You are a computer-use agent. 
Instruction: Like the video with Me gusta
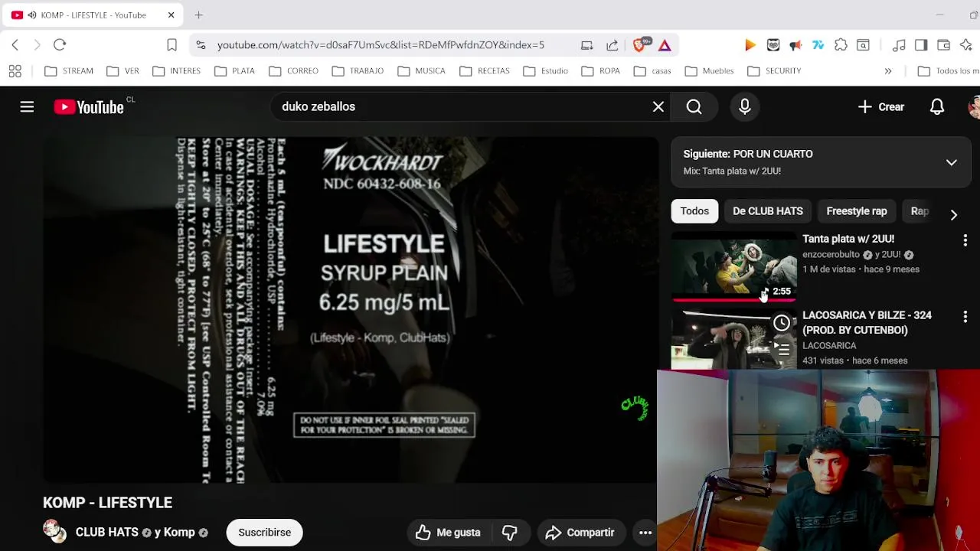[x=448, y=533]
